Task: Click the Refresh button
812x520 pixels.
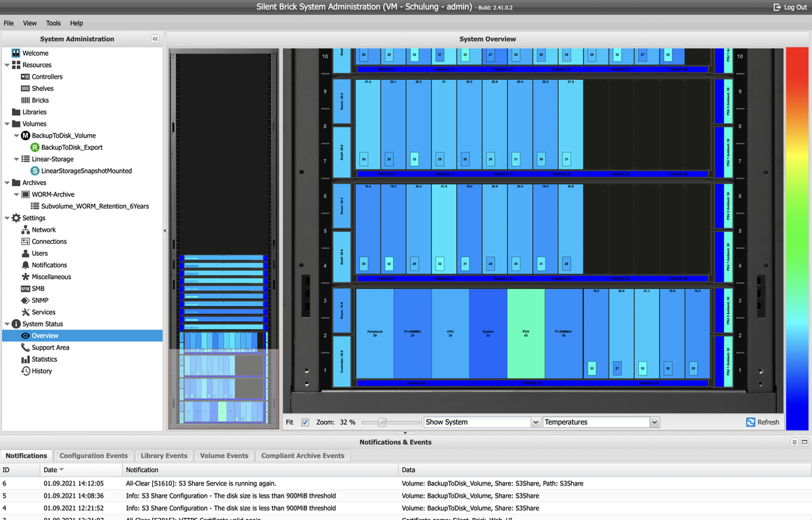Action: tap(763, 422)
